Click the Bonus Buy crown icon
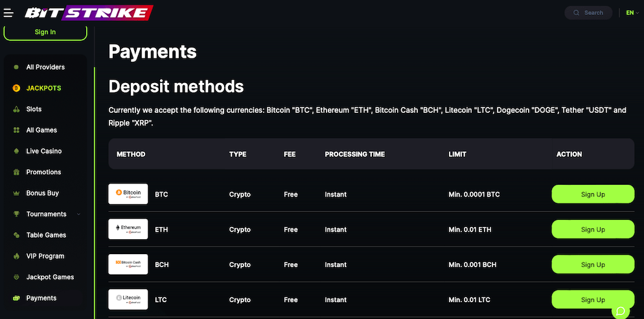The image size is (644, 319). (16, 193)
